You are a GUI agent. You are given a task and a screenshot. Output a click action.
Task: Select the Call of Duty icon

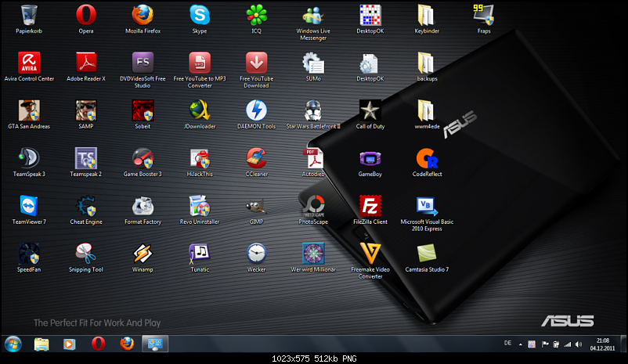370,110
